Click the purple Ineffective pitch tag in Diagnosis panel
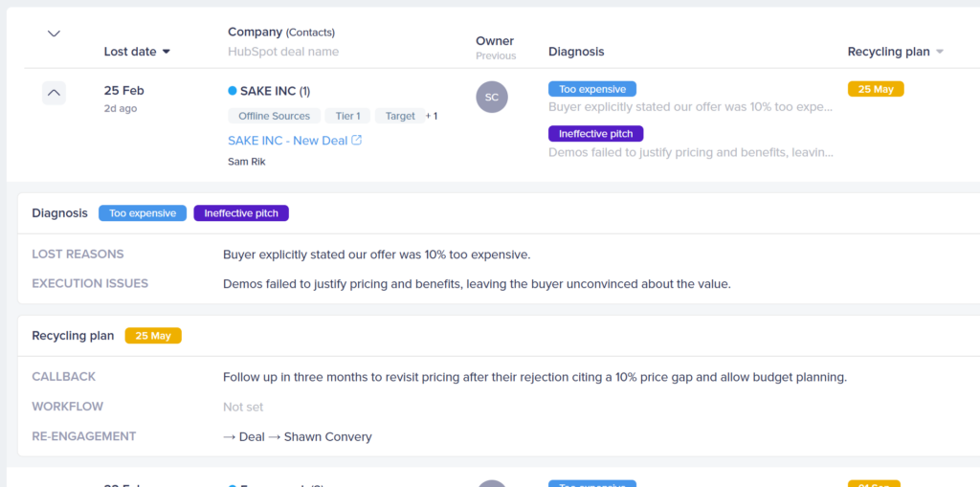 click(241, 213)
